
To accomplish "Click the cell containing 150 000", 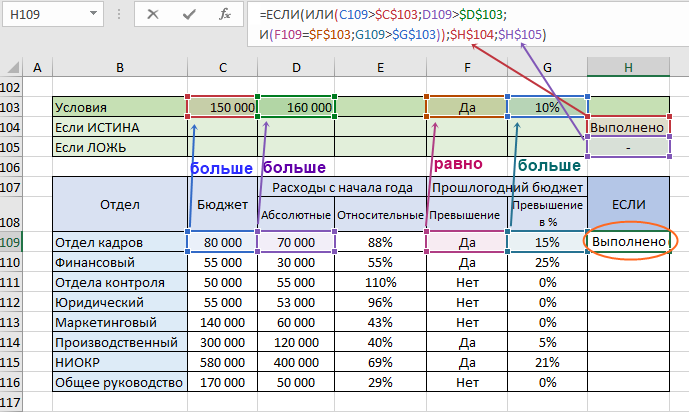I will (x=222, y=107).
